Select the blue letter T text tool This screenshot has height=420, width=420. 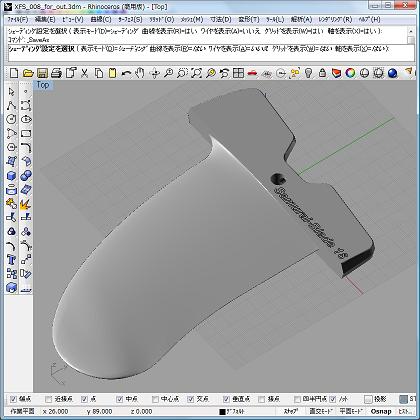(12, 260)
